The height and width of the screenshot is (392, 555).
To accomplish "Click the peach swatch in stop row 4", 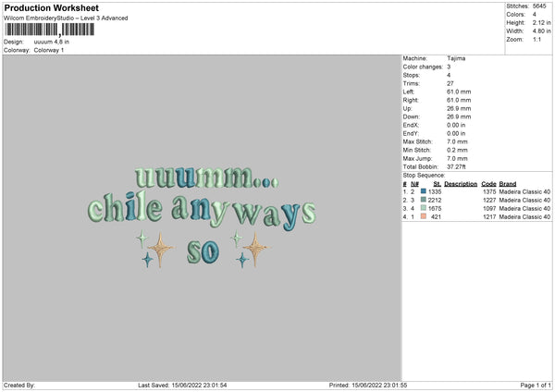I will (424, 216).
